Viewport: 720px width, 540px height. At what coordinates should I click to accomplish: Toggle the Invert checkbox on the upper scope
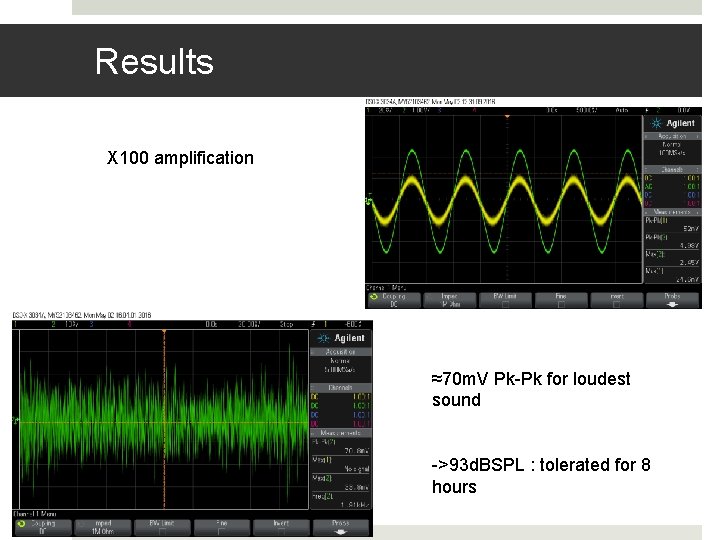[x=617, y=304]
